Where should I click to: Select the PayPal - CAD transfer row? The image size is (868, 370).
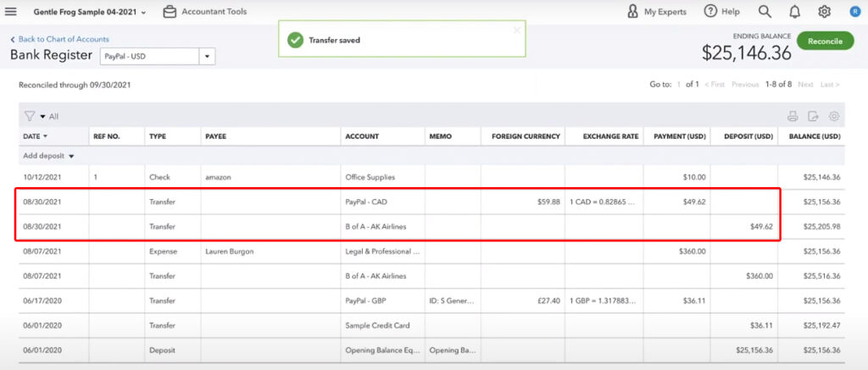point(431,202)
